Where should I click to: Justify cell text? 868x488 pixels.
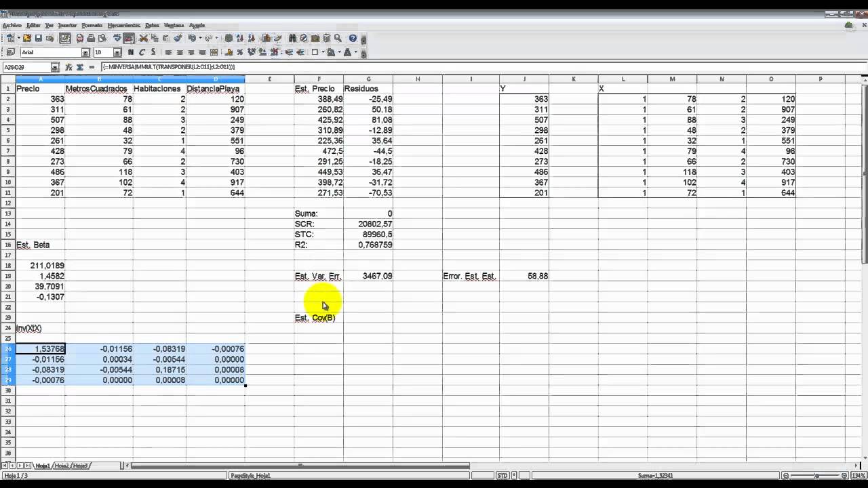click(202, 52)
